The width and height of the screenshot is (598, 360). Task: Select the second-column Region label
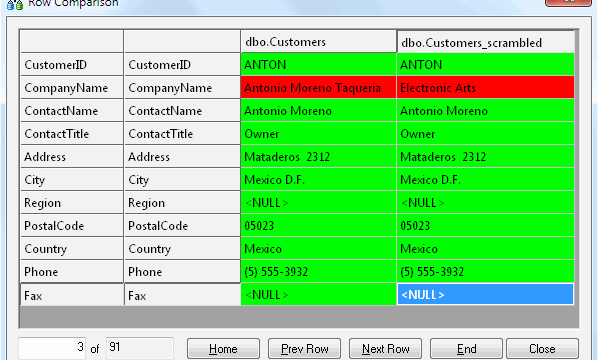click(182, 202)
